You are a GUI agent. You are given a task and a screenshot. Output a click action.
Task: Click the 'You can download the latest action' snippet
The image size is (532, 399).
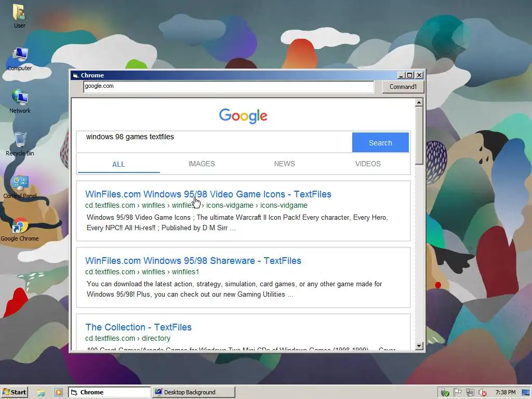pyautogui.click(x=234, y=289)
